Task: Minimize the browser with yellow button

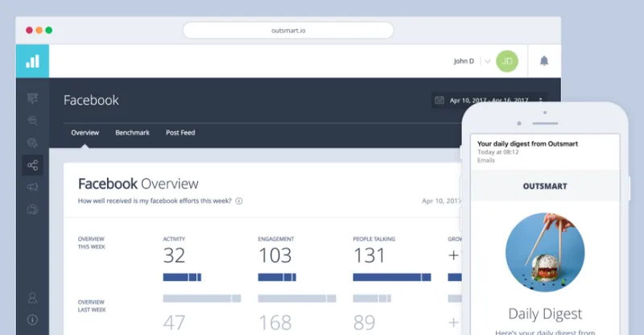Action: tap(39, 30)
